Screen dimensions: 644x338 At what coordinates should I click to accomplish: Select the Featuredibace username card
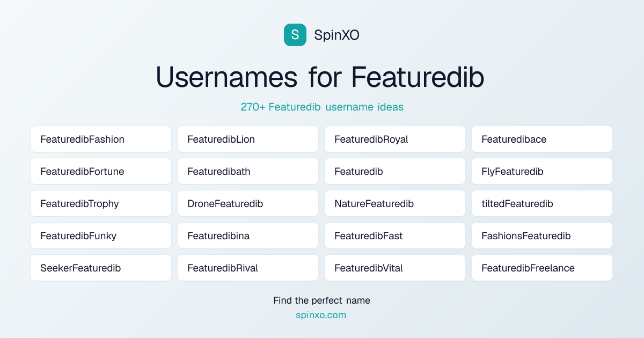(542, 139)
